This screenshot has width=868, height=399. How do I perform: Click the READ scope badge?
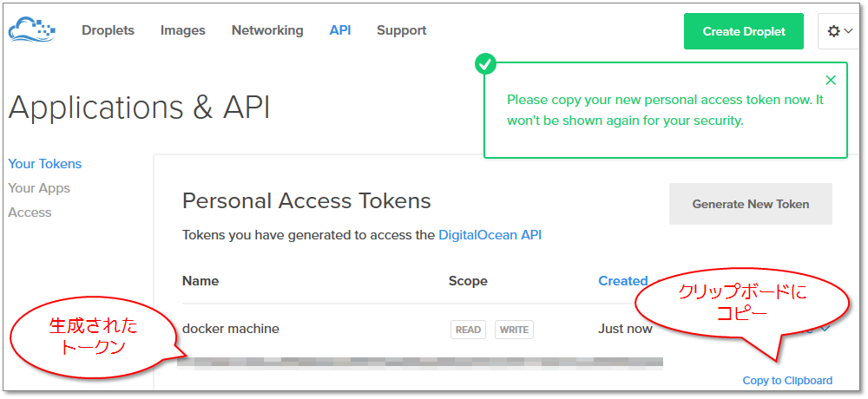(468, 330)
